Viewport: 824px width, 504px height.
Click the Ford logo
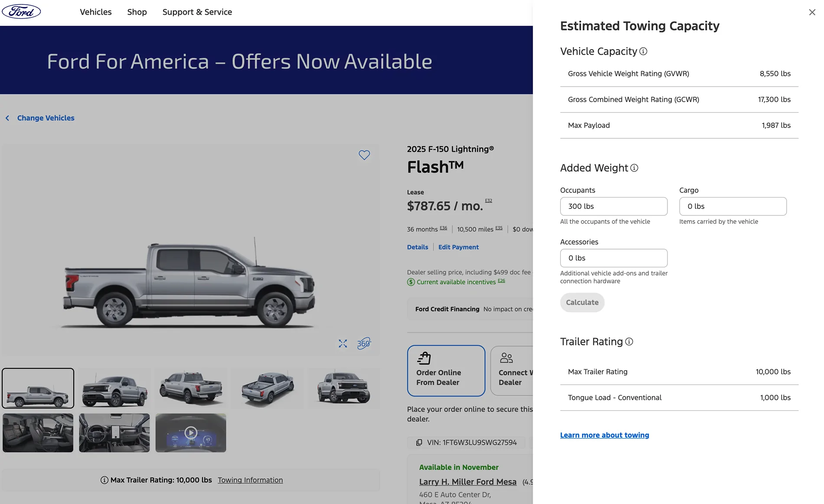tap(21, 12)
